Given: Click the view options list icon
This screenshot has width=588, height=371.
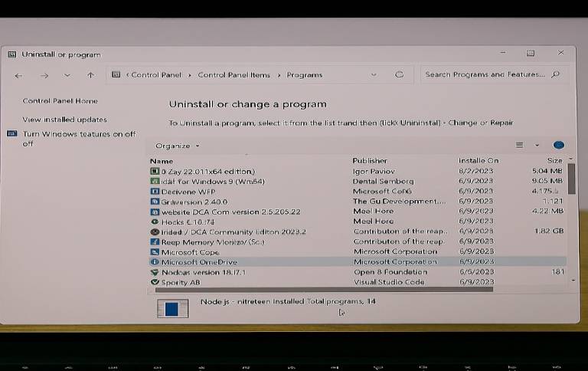Looking at the screenshot, I should pos(519,145).
